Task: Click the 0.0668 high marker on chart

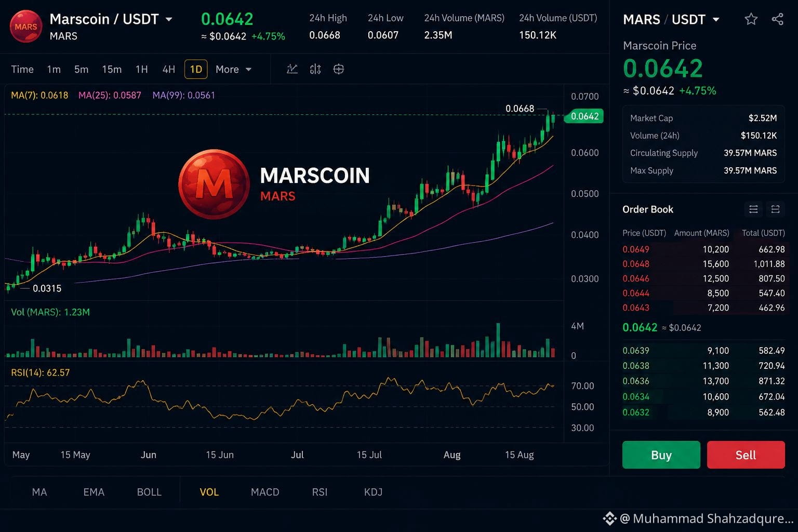Action: pyautogui.click(x=520, y=109)
